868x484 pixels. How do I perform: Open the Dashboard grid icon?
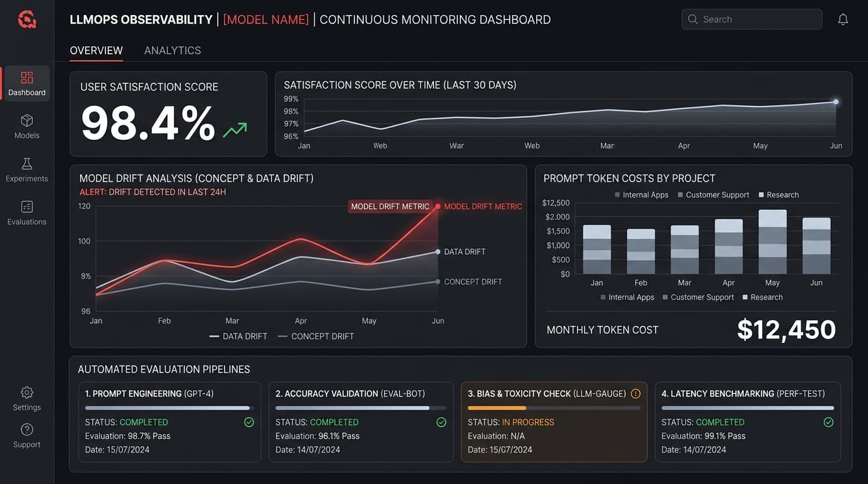[27, 78]
